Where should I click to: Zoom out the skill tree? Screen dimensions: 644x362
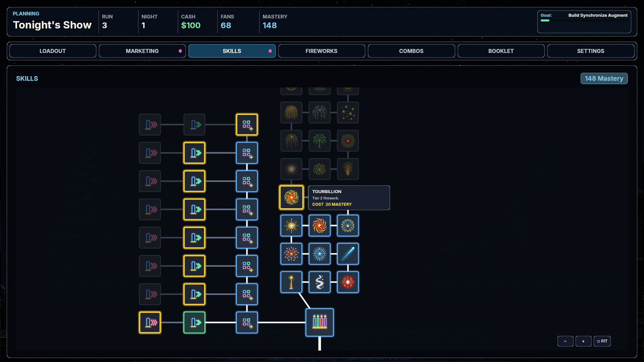click(x=565, y=341)
